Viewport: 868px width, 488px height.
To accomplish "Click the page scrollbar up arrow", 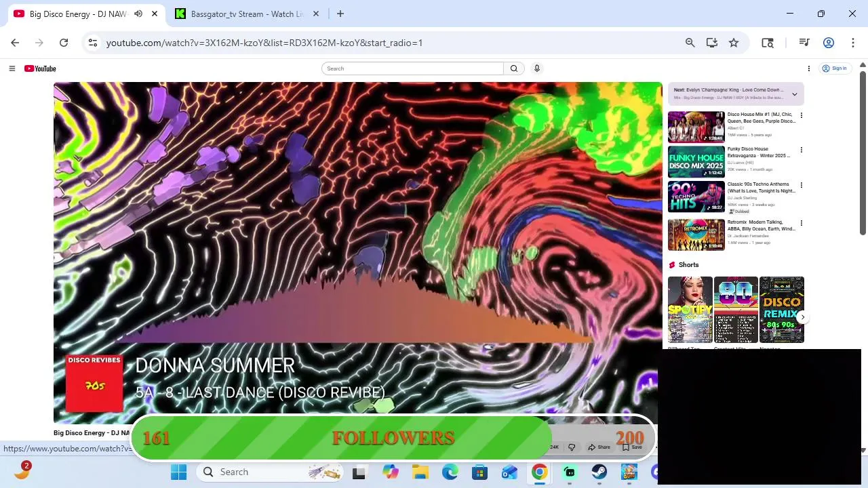I will (862, 65).
